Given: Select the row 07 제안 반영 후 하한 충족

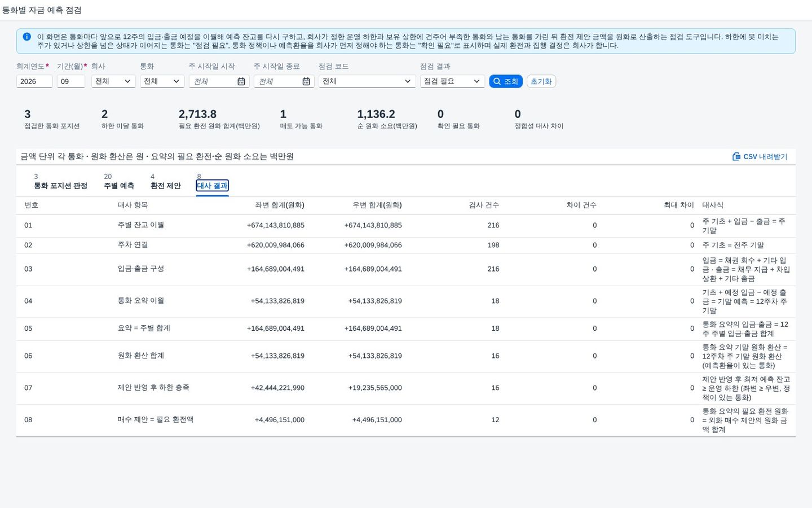Looking at the screenshot, I should pos(406,388).
